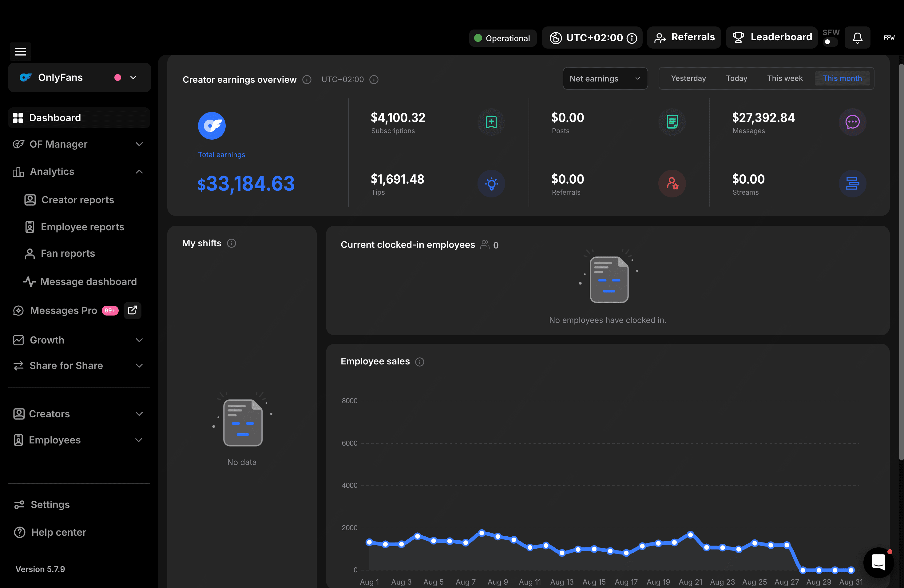Click the Referrals earnings user icon

tap(672, 184)
